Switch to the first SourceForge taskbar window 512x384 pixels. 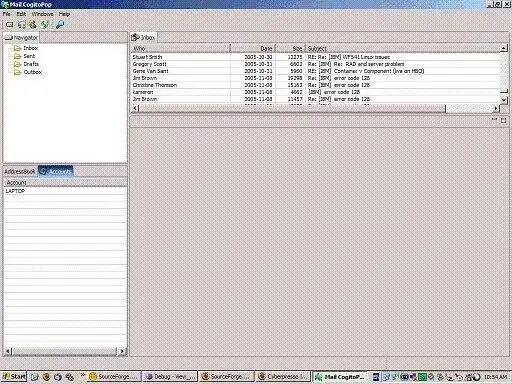pyautogui.click(x=113, y=377)
